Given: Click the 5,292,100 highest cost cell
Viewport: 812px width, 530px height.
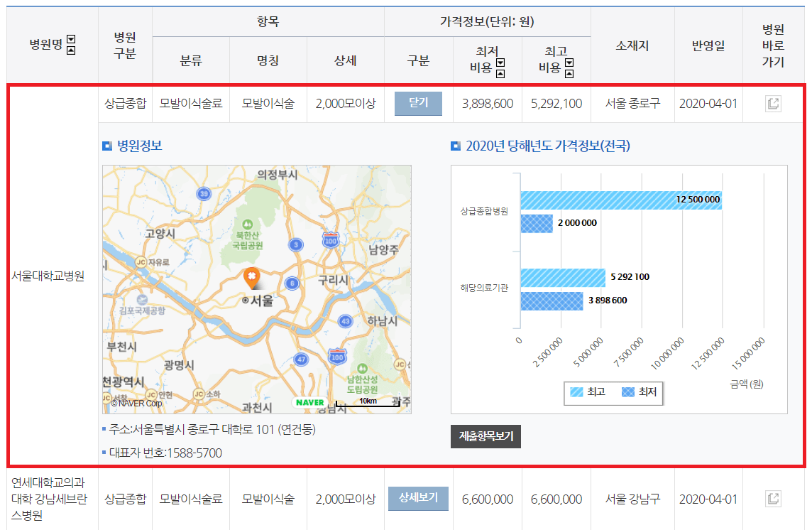Looking at the screenshot, I should point(556,104).
